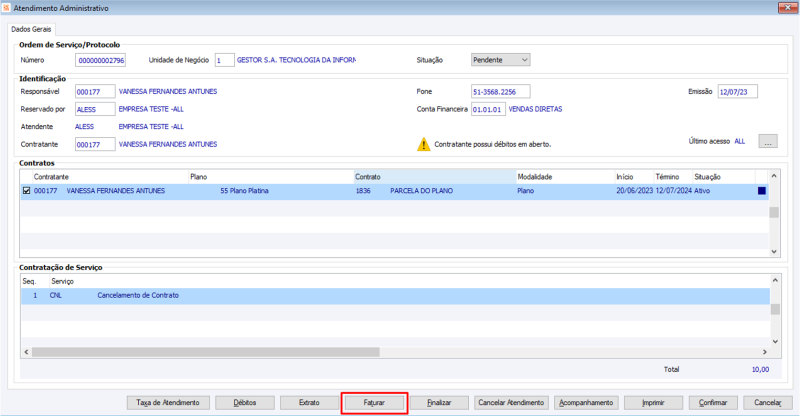Click the horizontal scrollbar thumb in services grid

click(206, 352)
